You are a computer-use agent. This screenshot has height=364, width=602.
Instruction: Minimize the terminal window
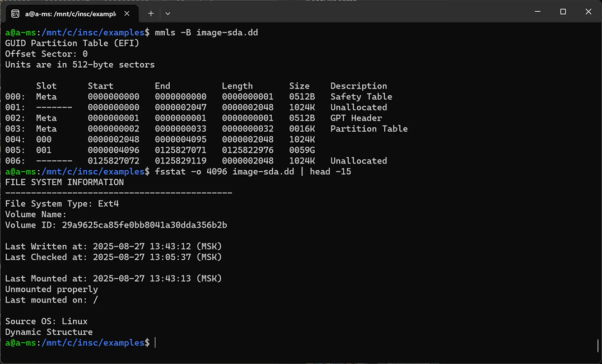538,12
